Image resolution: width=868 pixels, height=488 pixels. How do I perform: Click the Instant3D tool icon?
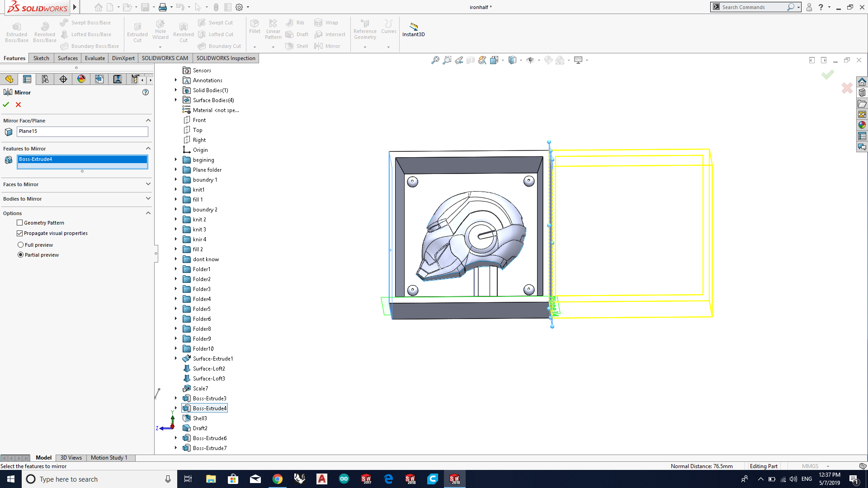[x=413, y=26]
